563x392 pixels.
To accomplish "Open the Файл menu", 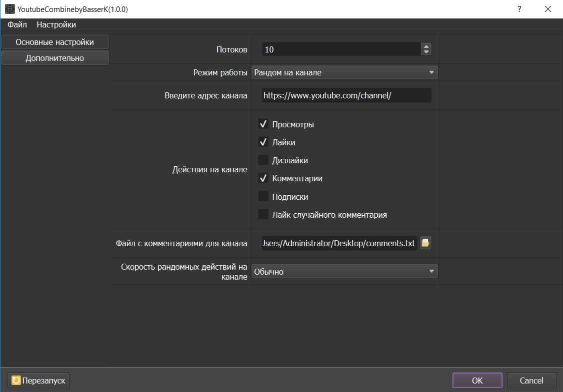I will pos(17,24).
